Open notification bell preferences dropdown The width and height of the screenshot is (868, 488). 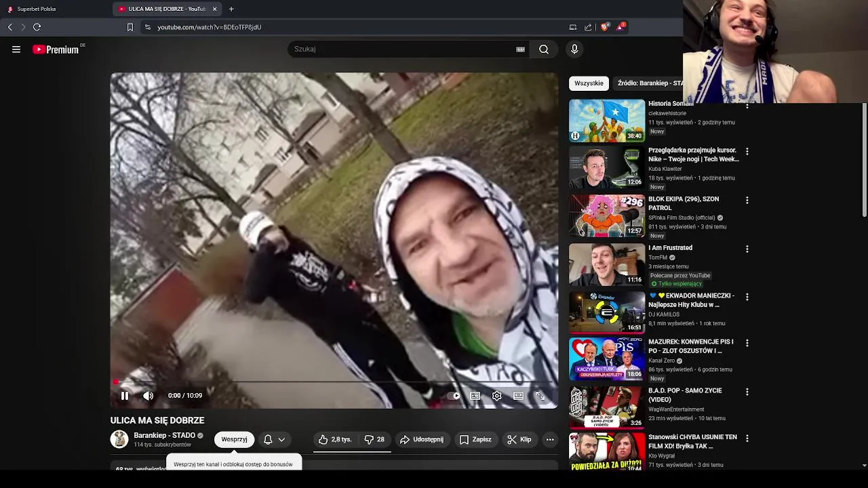coord(274,440)
